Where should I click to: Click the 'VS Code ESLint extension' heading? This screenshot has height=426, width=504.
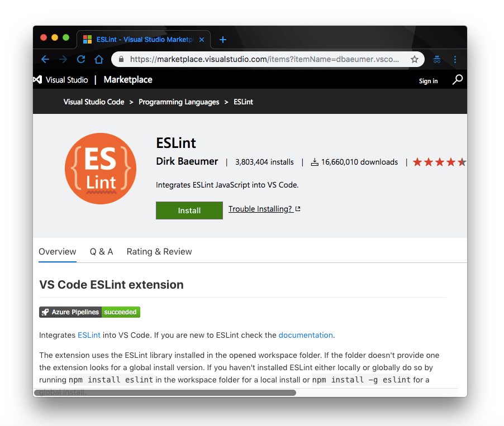click(x=112, y=285)
